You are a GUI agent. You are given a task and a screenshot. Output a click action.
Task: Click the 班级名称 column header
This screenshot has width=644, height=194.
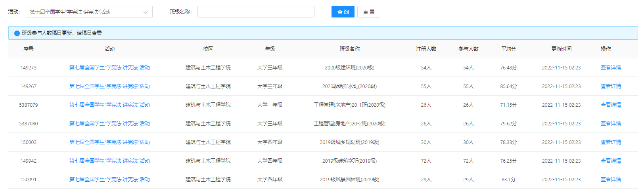point(350,49)
